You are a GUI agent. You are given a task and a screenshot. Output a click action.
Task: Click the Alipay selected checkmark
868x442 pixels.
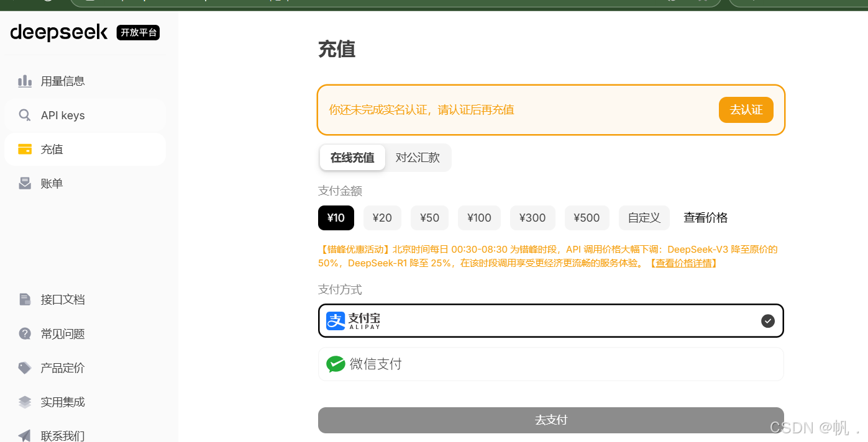click(x=768, y=320)
